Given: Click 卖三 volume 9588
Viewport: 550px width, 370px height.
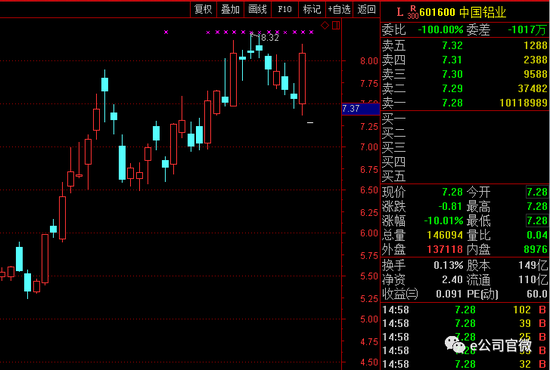Looking at the screenshot, I should tap(535, 74).
